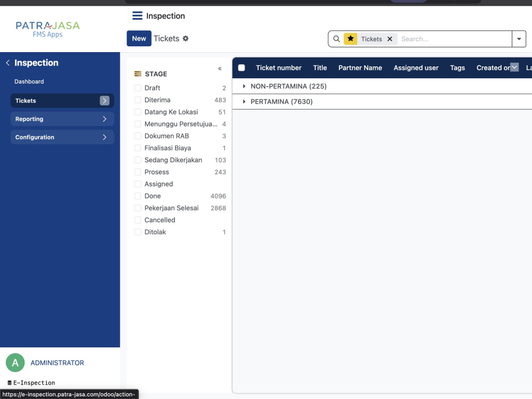Click the magnifier search icon
The image size is (532, 399).
tap(336, 39)
